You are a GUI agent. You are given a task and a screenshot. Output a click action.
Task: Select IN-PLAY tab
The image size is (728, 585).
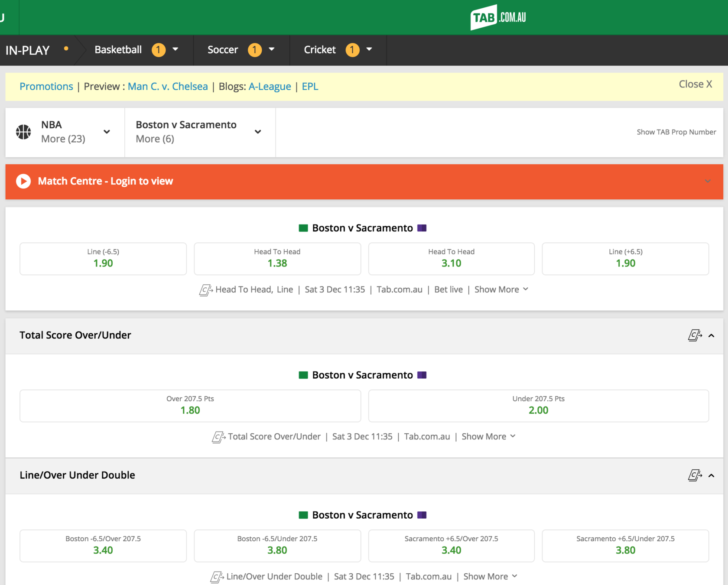[28, 50]
